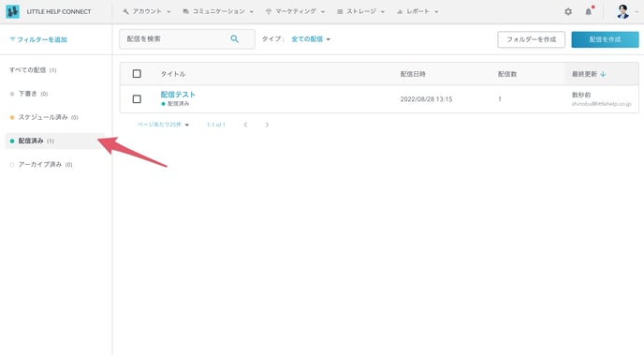Click the 最終更新 sort arrow

click(x=603, y=74)
